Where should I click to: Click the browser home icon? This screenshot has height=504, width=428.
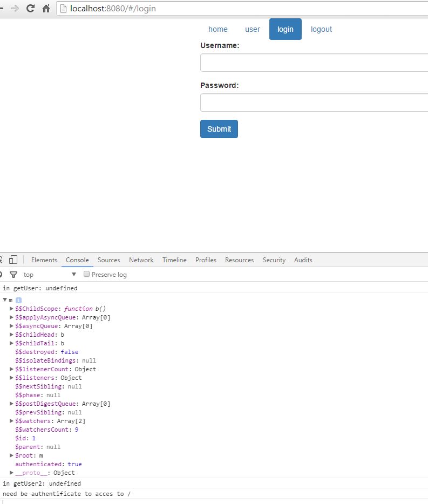[46, 8]
